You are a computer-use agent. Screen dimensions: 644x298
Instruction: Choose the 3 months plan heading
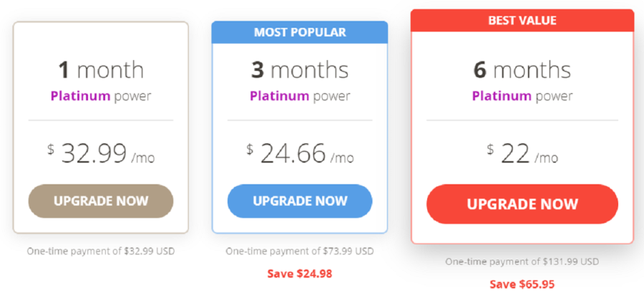pos(300,70)
